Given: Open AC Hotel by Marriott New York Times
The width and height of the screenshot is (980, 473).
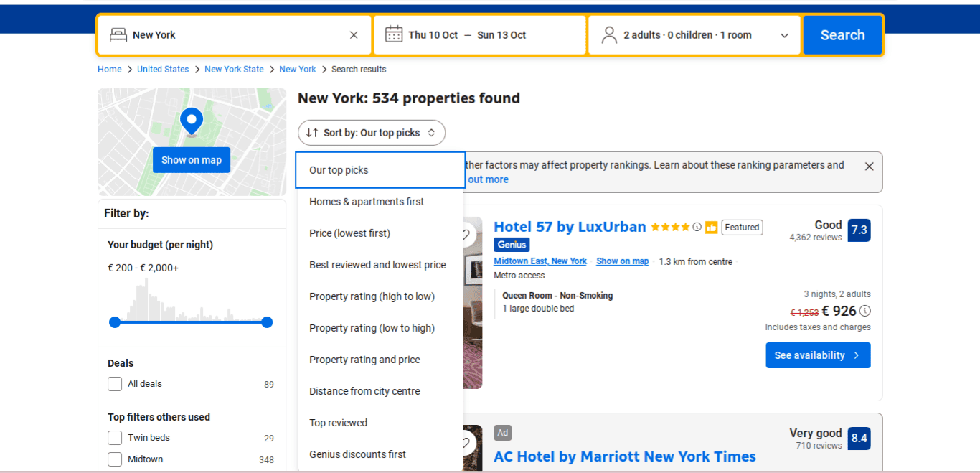Looking at the screenshot, I should tap(625, 457).
